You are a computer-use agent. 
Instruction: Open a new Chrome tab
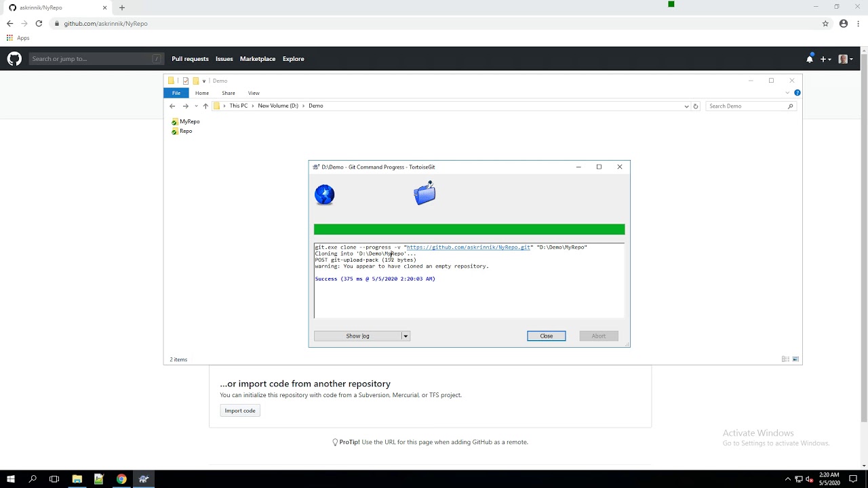[x=122, y=7]
